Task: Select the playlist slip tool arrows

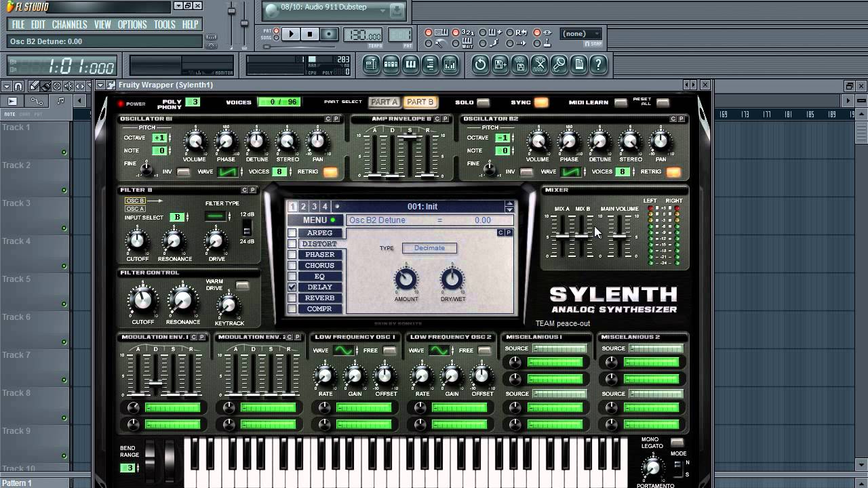Action: (x=80, y=86)
